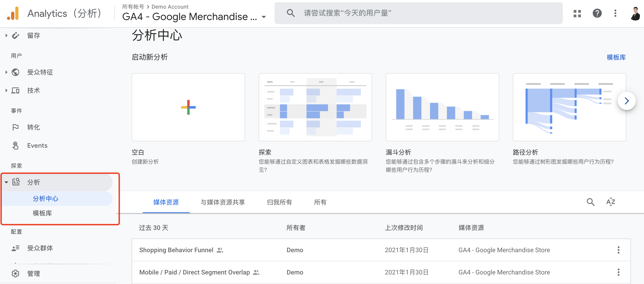
Task: Click the 受众特征 globe icon
Action: coord(15,72)
